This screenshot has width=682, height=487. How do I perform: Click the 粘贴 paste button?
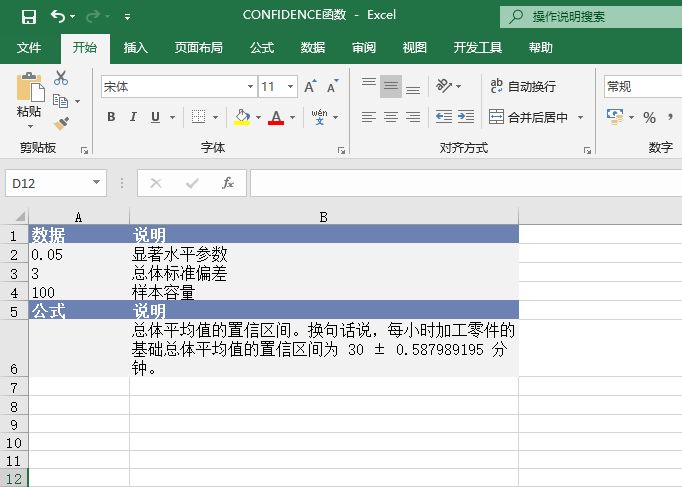tap(29, 100)
